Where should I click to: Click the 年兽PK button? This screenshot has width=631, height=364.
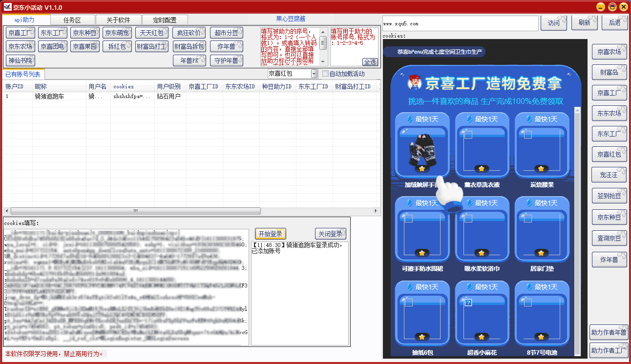point(189,61)
